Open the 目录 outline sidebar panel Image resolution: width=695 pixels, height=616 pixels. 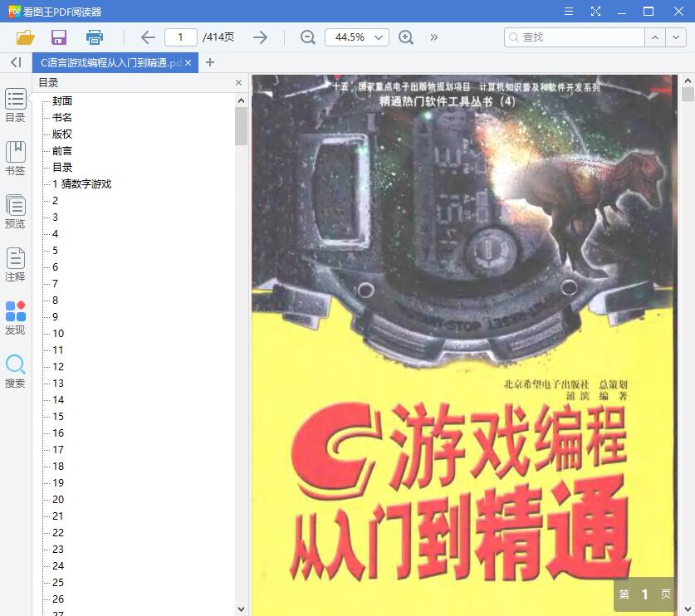[x=16, y=105]
